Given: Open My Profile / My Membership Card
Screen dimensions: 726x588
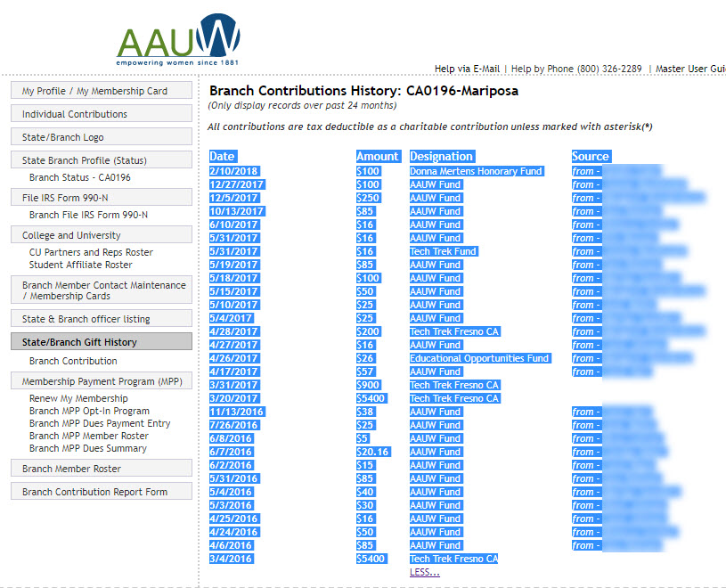Looking at the screenshot, I should pos(102,91).
